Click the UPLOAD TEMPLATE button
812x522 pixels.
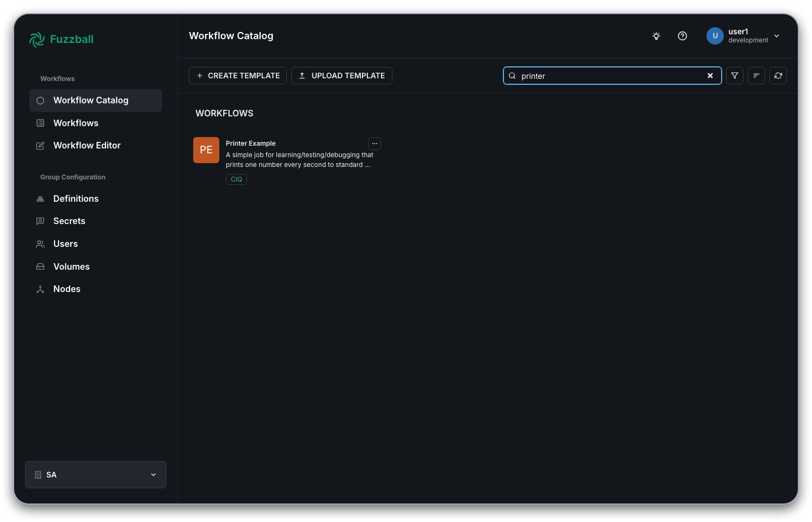(x=342, y=76)
